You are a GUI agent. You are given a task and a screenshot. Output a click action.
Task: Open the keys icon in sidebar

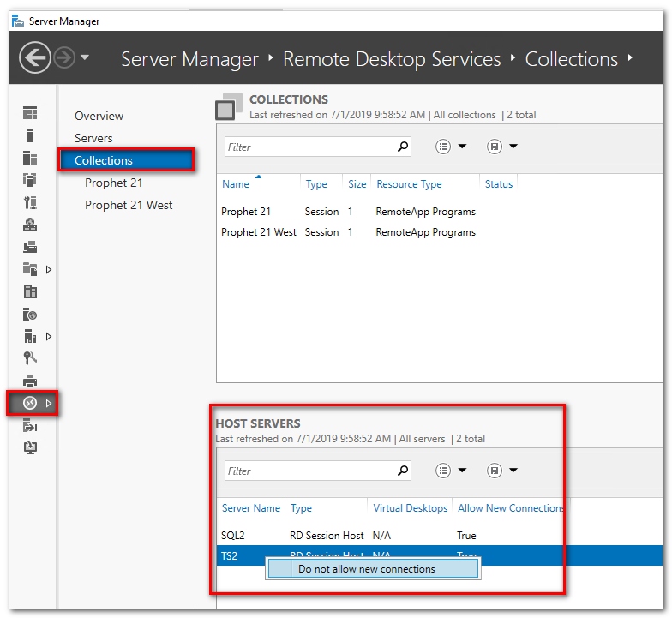click(30, 358)
